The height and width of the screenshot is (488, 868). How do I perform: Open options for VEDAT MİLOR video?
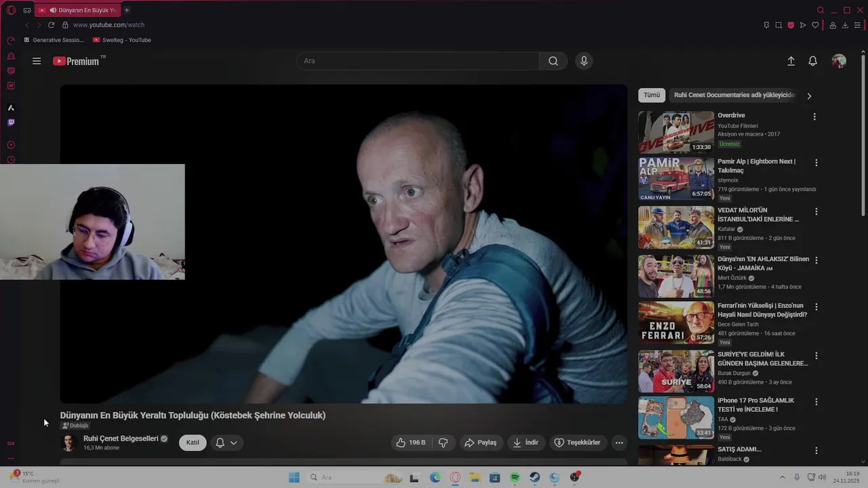[x=816, y=211]
